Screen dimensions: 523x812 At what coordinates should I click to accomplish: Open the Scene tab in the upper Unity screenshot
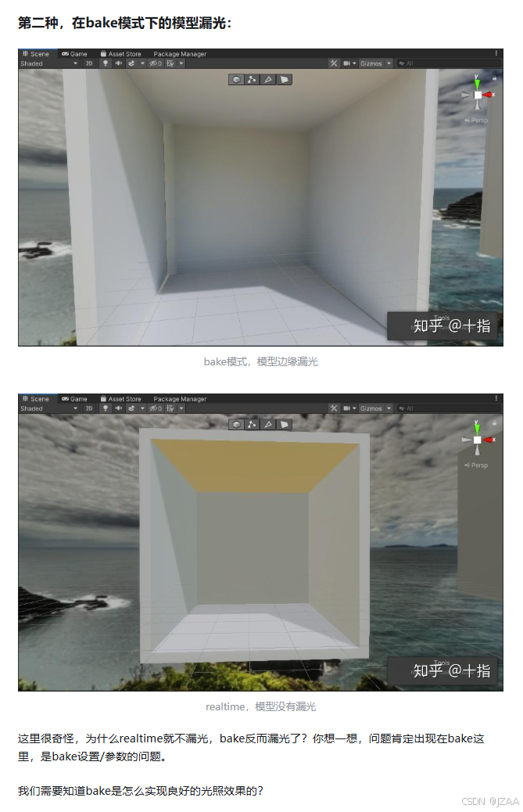tap(36, 54)
